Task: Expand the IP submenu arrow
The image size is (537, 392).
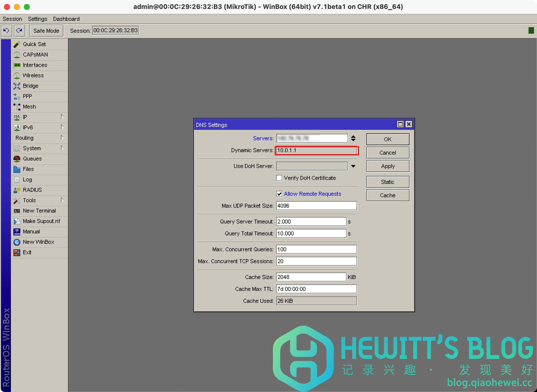Action: click(62, 117)
